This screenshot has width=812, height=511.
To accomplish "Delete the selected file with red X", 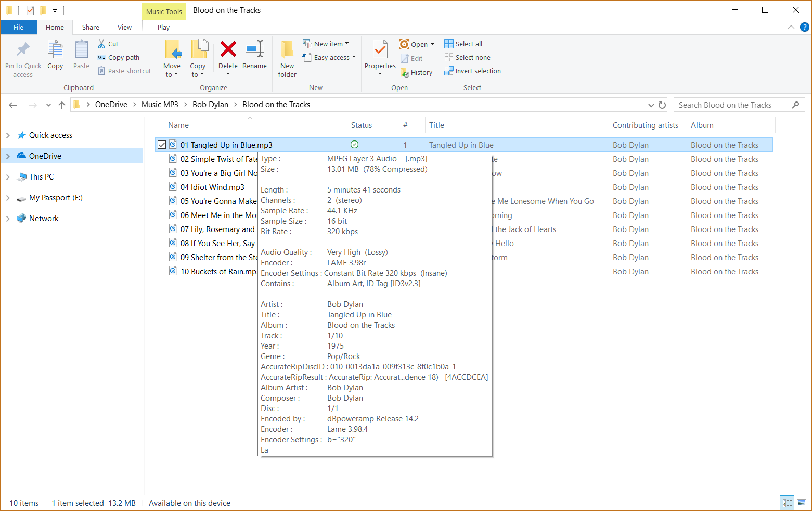I will tap(228, 49).
